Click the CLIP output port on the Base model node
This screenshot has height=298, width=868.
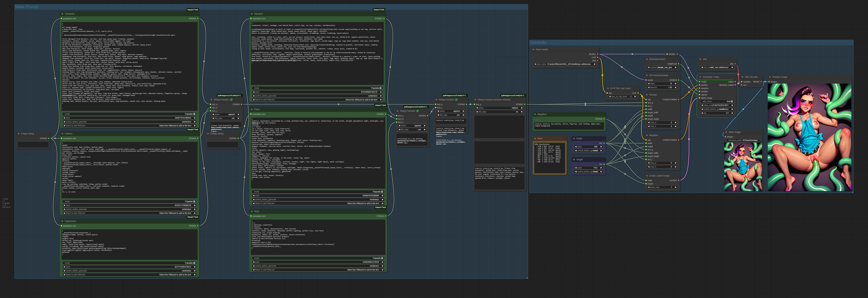(x=597, y=57)
